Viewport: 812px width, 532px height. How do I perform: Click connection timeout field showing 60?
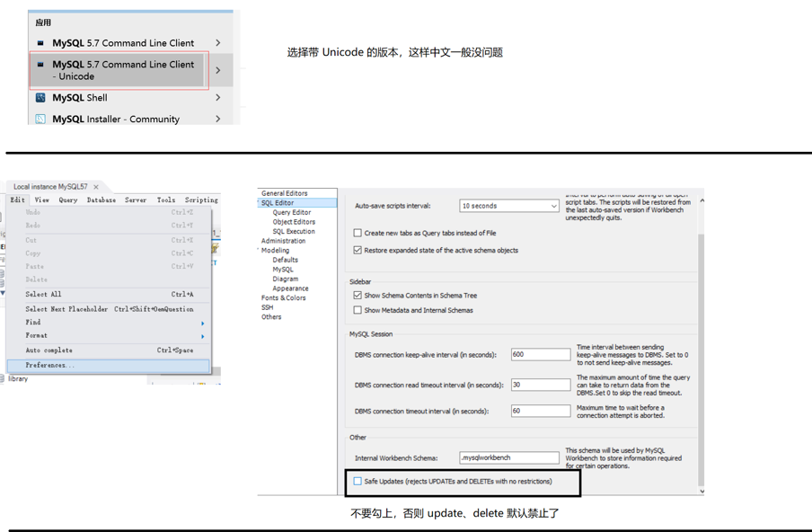pyautogui.click(x=541, y=411)
